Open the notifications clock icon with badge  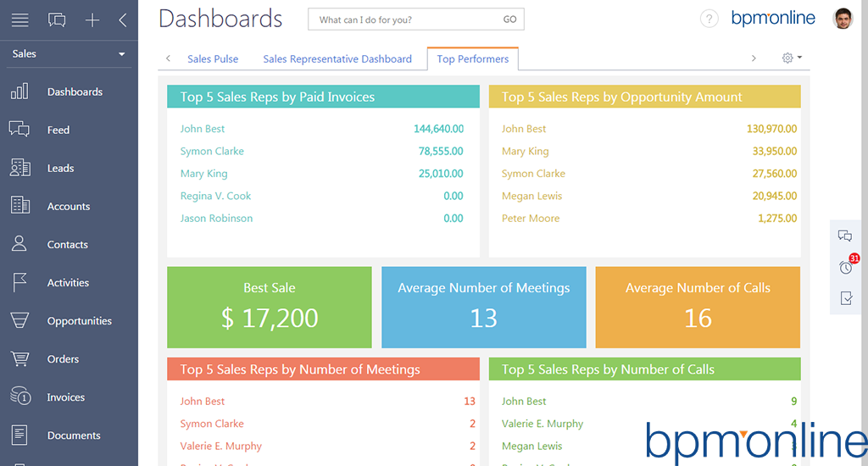coord(846,267)
